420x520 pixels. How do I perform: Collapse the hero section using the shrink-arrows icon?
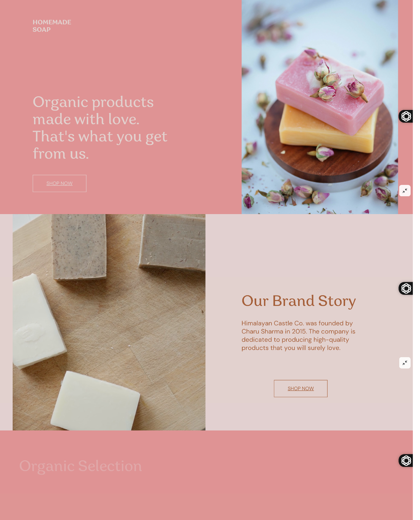pyautogui.click(x=405, y=191)
